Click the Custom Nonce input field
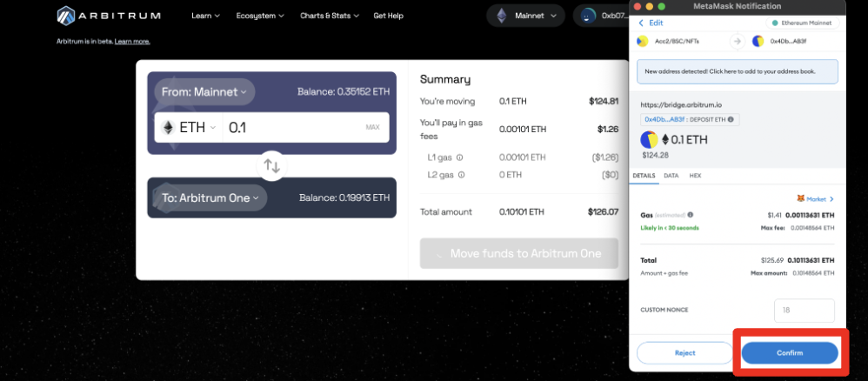 coord(804,311)
